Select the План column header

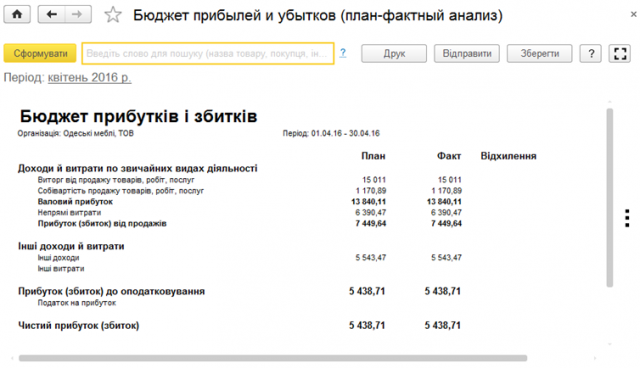373,156
